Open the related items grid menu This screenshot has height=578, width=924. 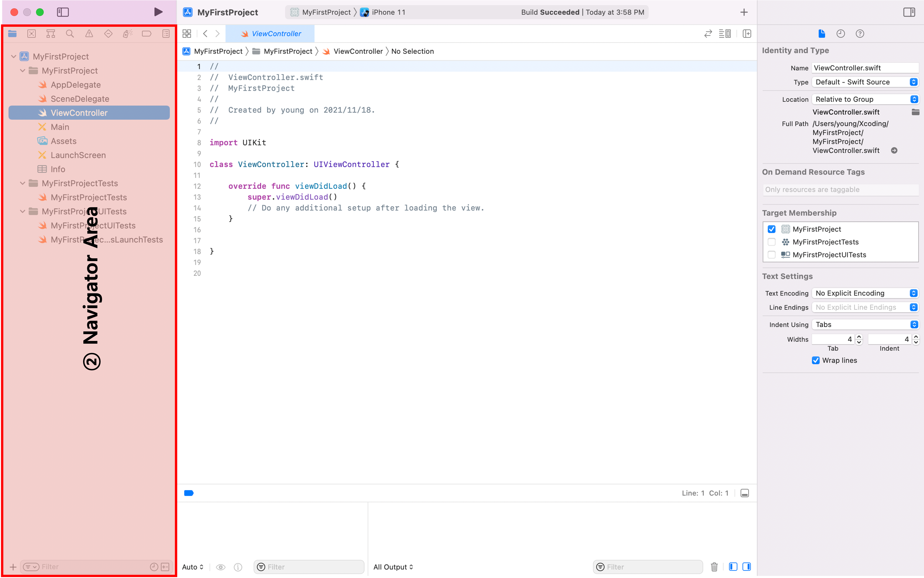point(187,34)
